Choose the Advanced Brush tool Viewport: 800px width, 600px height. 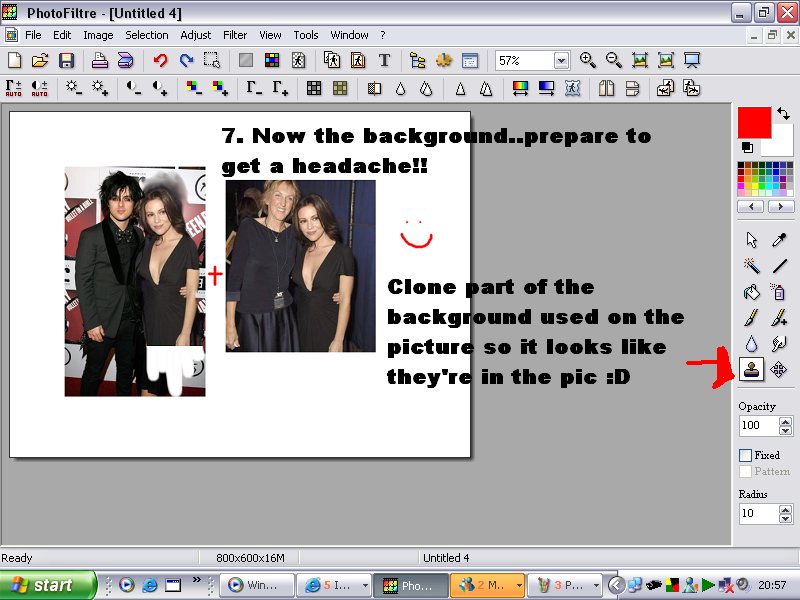tap(779, 318)
